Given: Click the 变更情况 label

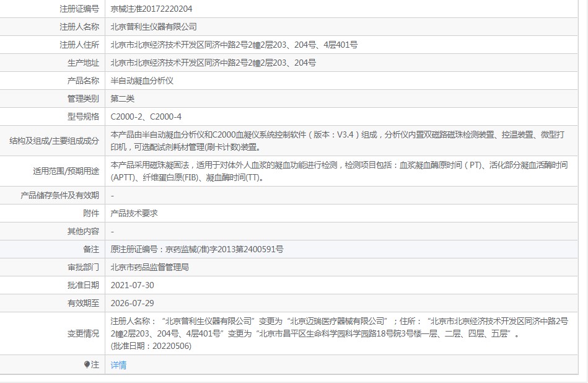Looking at the screenshot, I should point(83,333).
